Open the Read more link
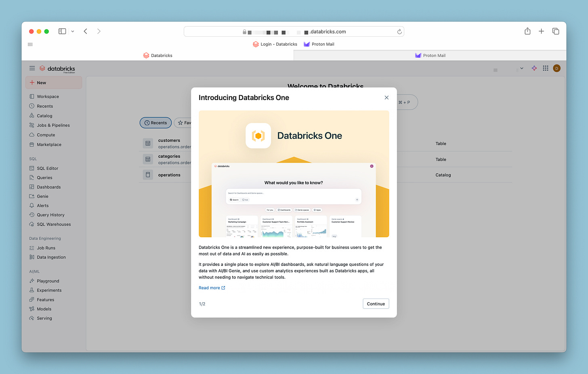The height and width of the screenshot is (374, 588). tap(212, 288)
